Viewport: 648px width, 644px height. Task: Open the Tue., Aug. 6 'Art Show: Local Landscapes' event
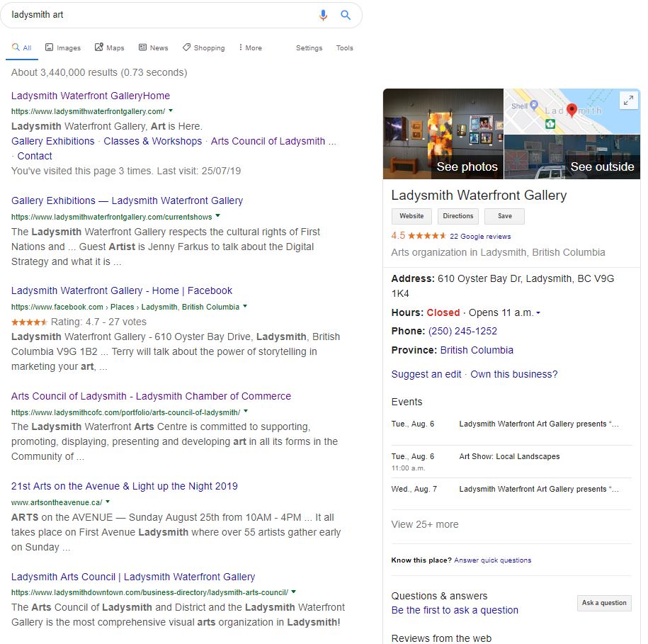click(x=511, y=461)
